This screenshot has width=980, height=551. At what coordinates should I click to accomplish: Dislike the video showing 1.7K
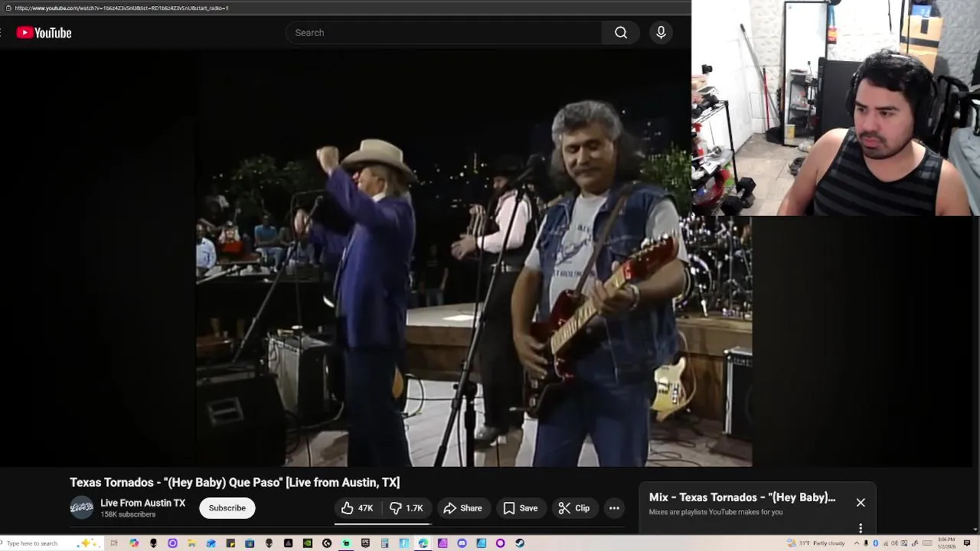(x=407, y=508)
